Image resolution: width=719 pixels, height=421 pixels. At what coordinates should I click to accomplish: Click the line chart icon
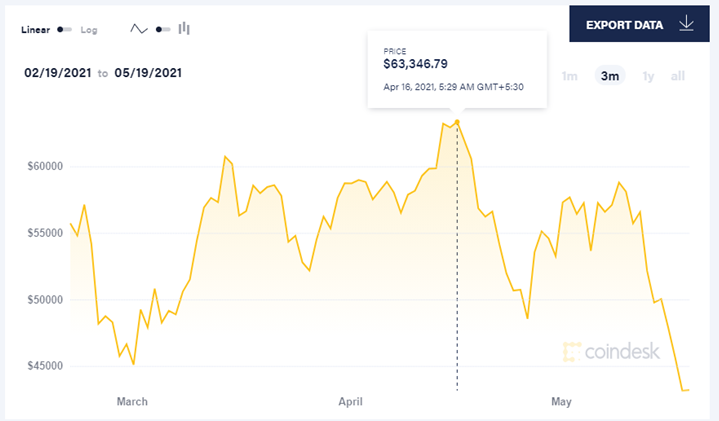coord(138,29)
